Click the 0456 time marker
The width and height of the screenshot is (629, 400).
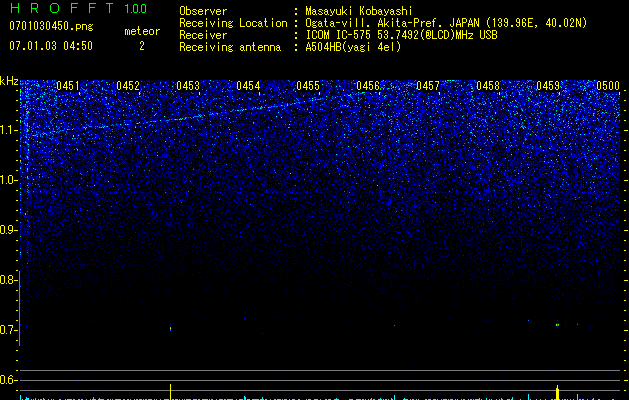click(x=368, y=86)
